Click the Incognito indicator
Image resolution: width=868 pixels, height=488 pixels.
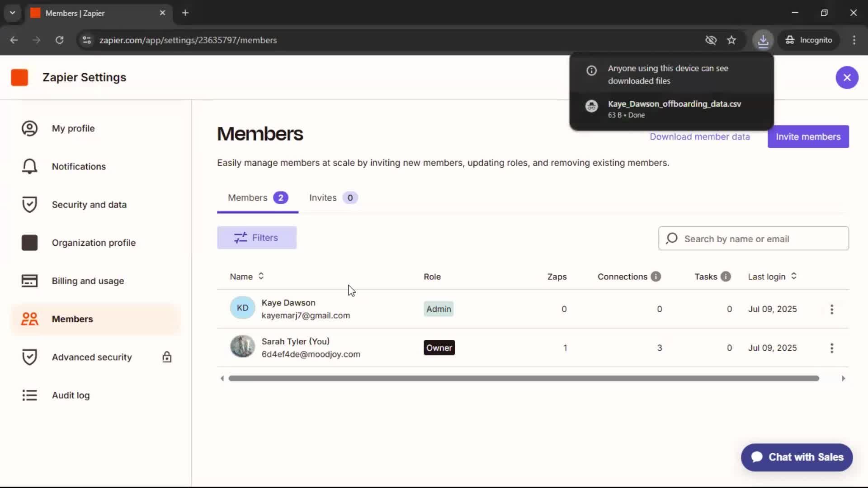(x=809, y=40)
